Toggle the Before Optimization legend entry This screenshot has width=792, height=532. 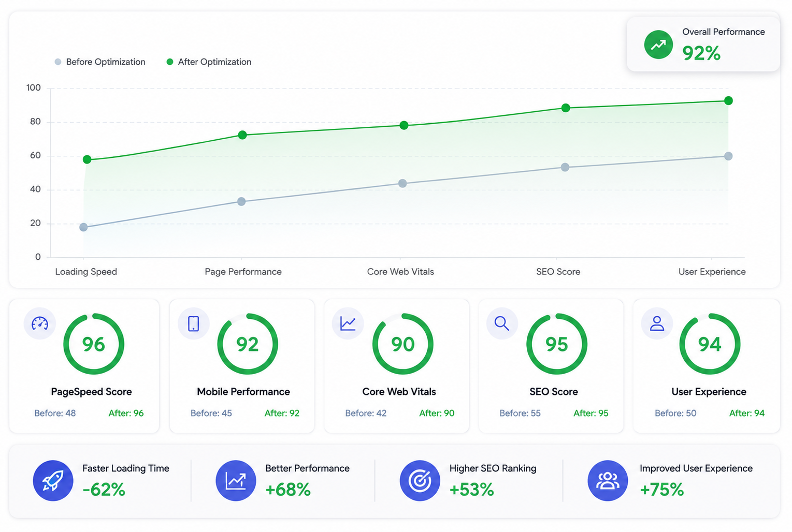point(100,62)
